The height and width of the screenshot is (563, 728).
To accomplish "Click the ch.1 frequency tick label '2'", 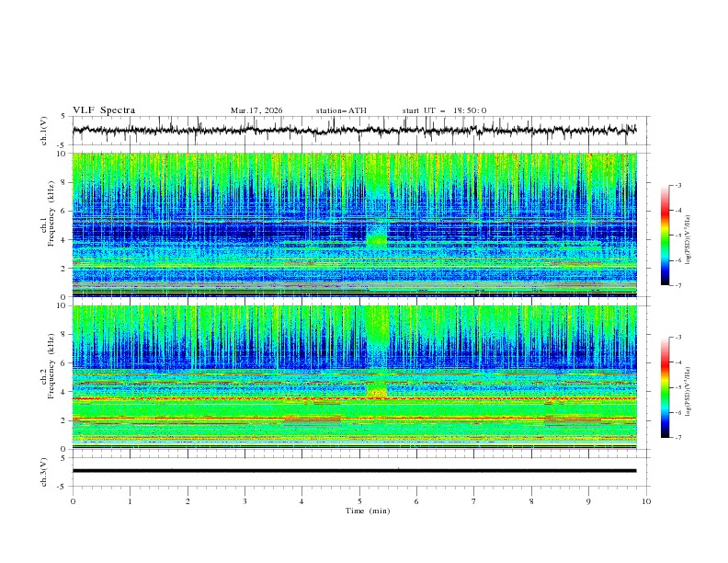I will tap(65, 268).
